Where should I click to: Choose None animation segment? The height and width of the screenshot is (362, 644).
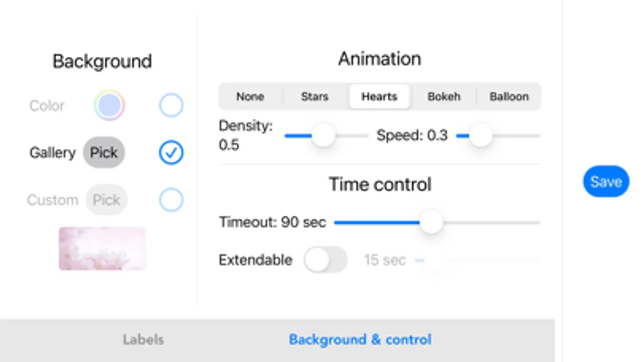pyautogui.click(x=250, y=97)
